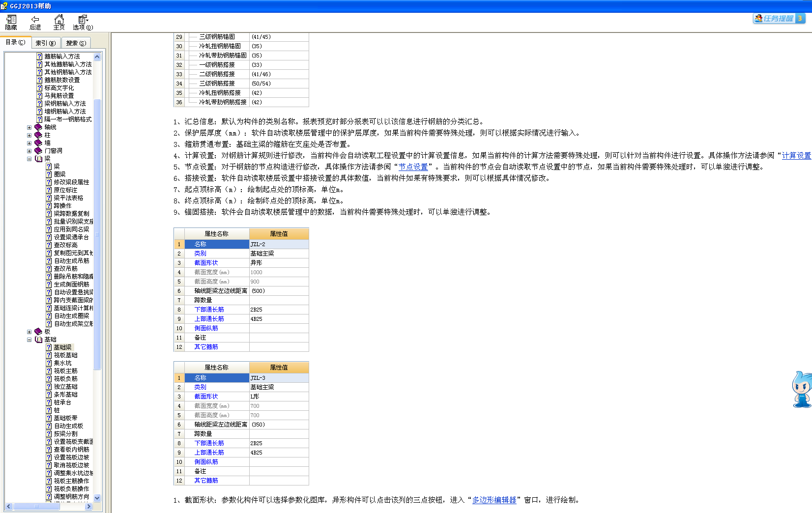
Task: Select the JZL-3 name value cell
Action: (279, 378)
